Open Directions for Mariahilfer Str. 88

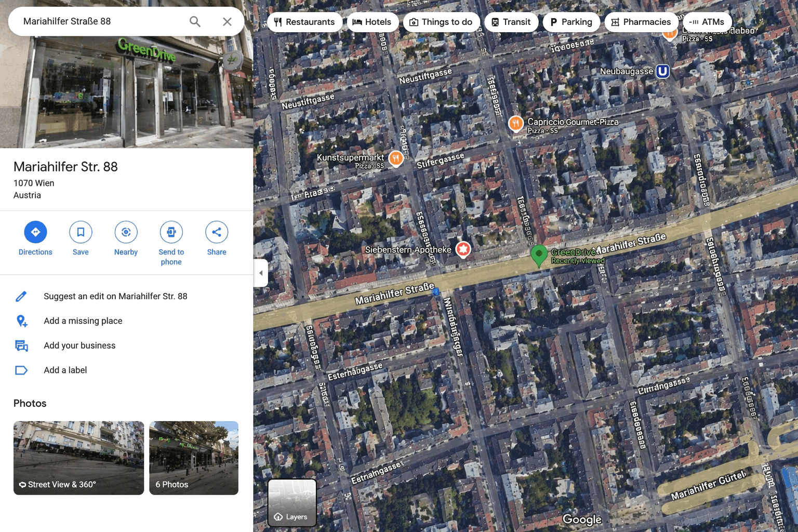(35, 232)
